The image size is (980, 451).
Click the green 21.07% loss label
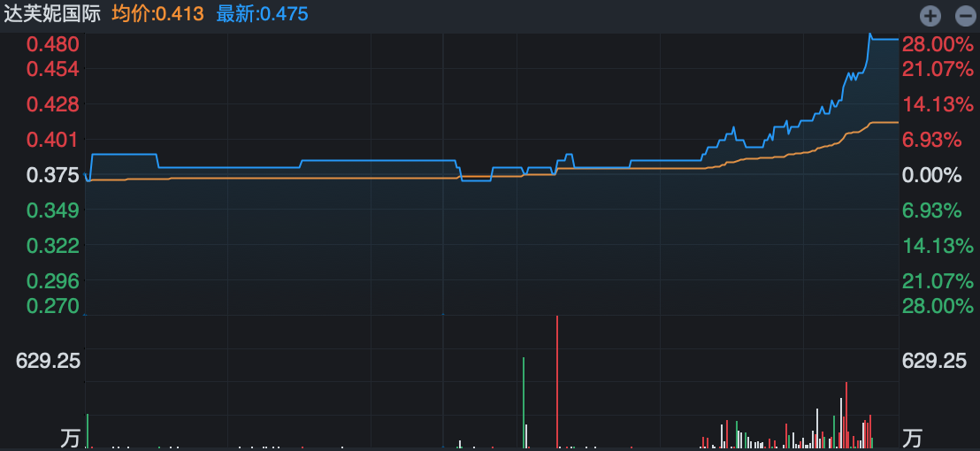click(x=938, y=281)
